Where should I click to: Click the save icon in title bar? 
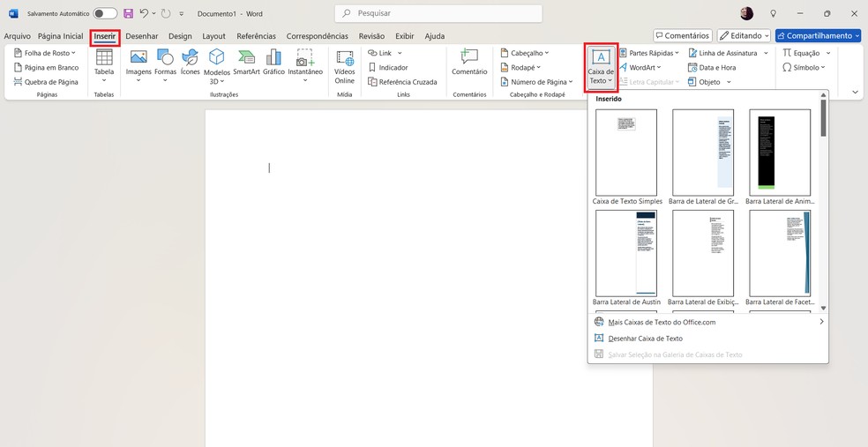[129, 14]
